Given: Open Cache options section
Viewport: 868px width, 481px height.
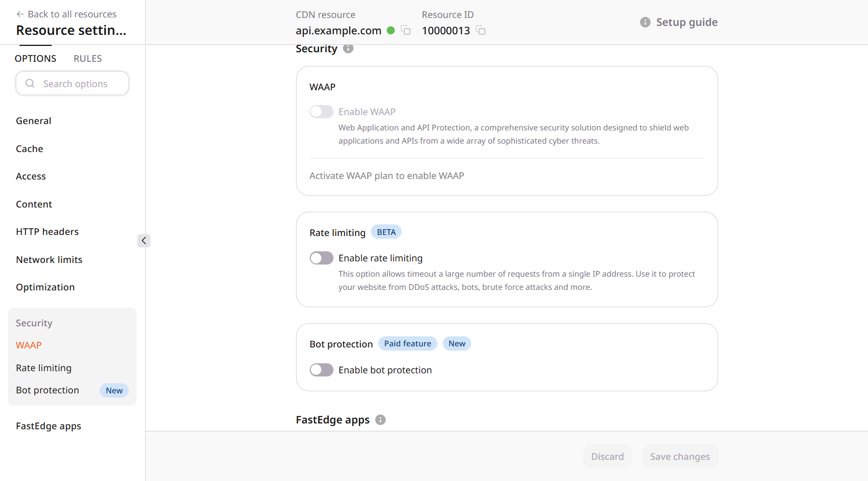Looking at the screenshot, I should coord(30,149).
